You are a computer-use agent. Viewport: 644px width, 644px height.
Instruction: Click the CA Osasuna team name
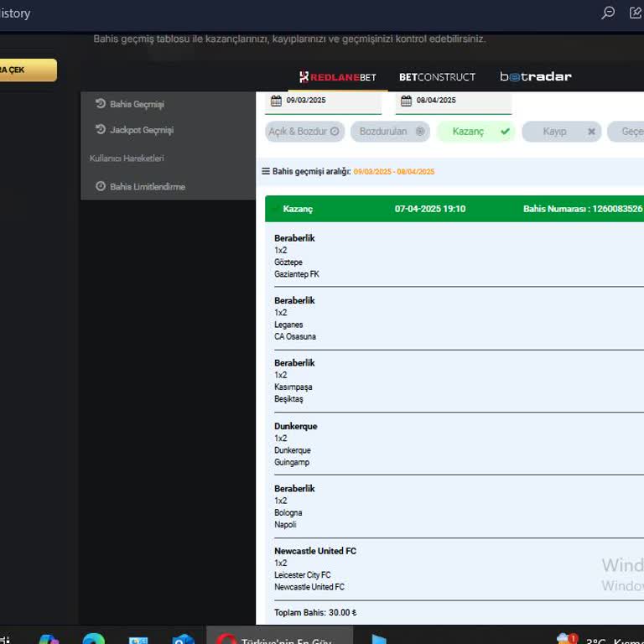point(295,336)
